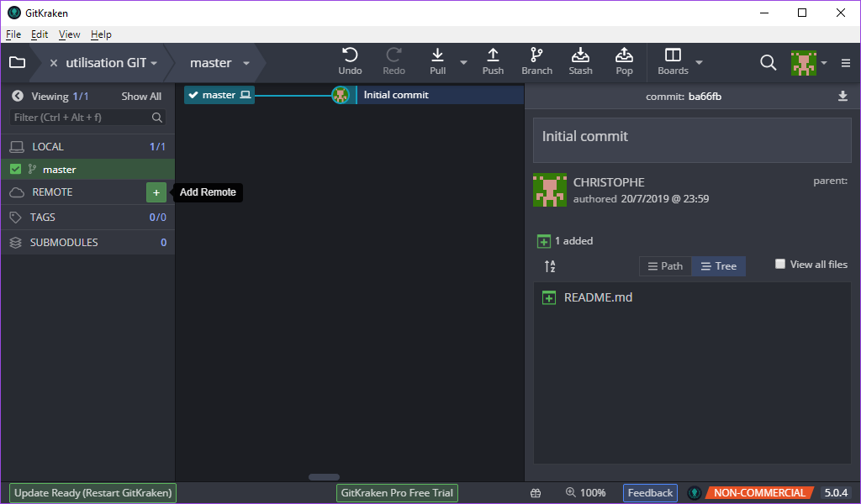Expand the Pull options arrow
This screenshot has height=504, width=861.
point(463,62)
